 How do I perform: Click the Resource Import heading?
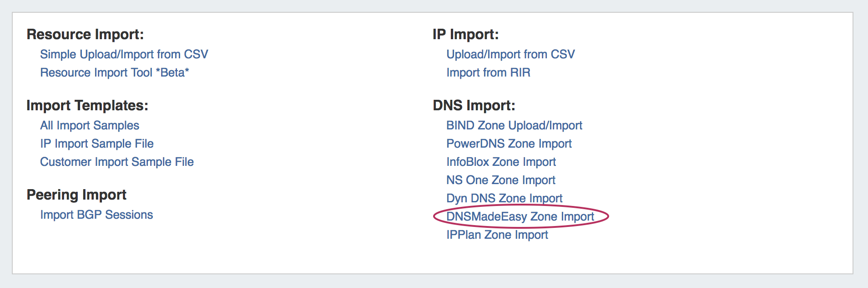pos(85,34)
